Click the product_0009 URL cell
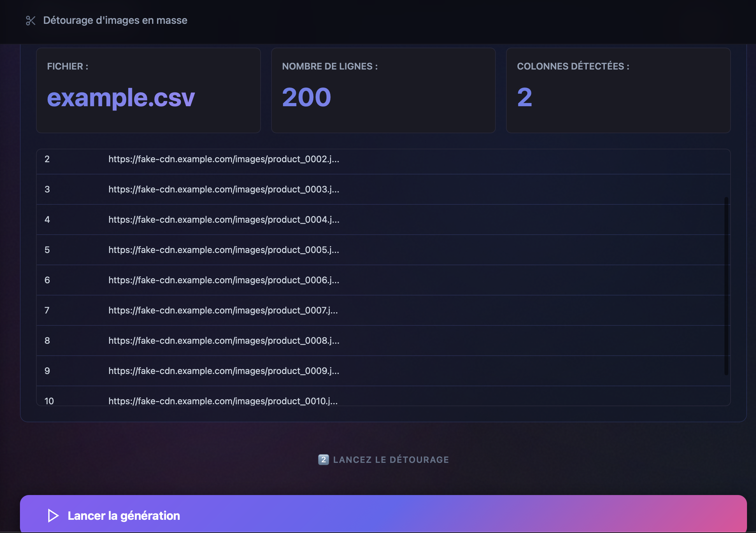Viewport: 756px width, 533px height. tap(224, 371)
